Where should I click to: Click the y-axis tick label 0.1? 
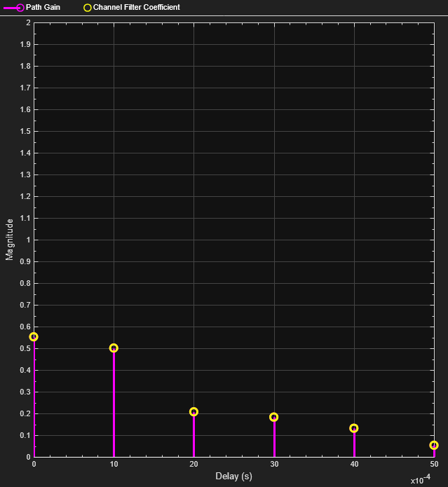click(x=25, y=435)
